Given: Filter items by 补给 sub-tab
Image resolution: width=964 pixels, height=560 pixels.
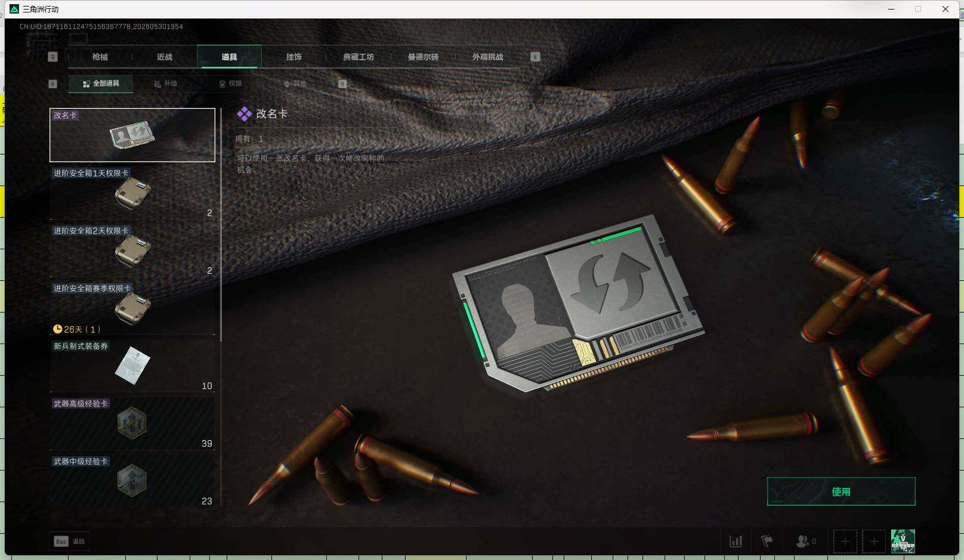Looking at the screenshot, I should tap(165, 83).
